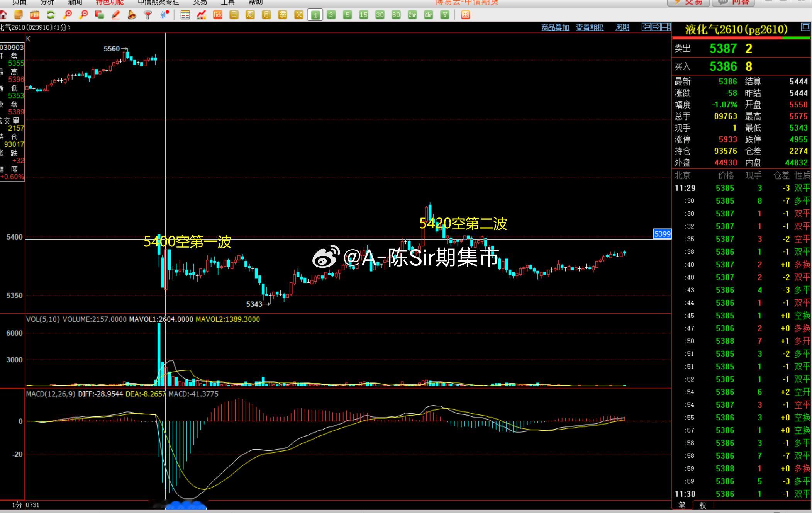Click the 液化气2610(pg2610) contract title
This screenshot has height=513, width=812.
[x=736, y=29]
